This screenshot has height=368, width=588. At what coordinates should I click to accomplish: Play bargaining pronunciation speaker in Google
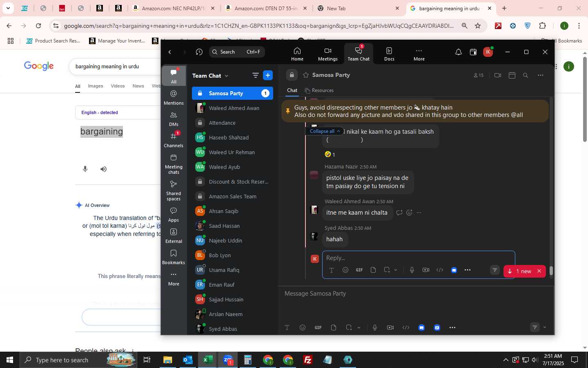(104, 169)
